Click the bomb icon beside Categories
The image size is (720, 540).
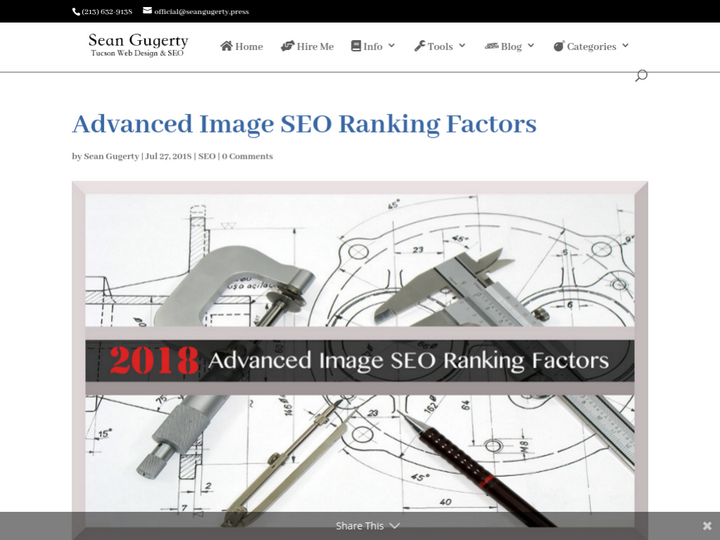tap(559, 46)
